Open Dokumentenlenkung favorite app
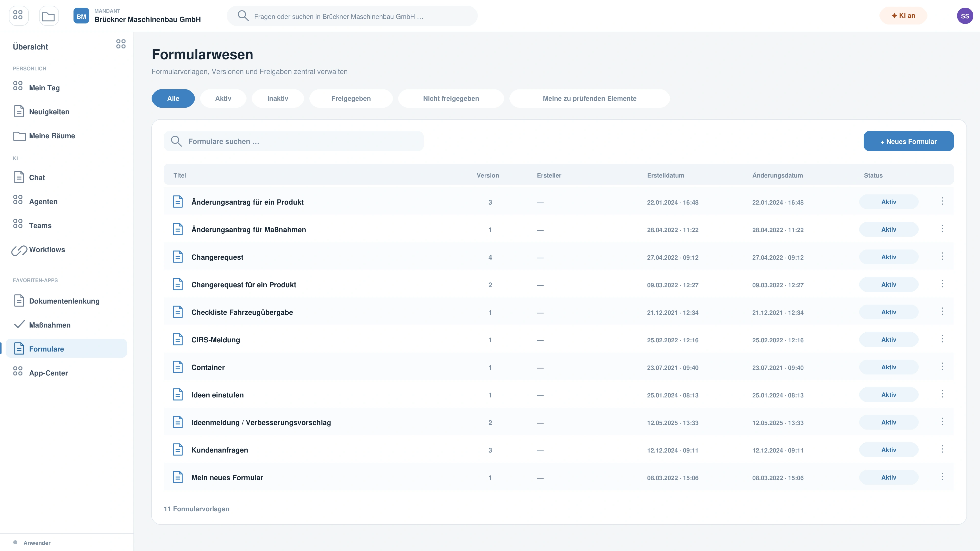 pos(66,301)
